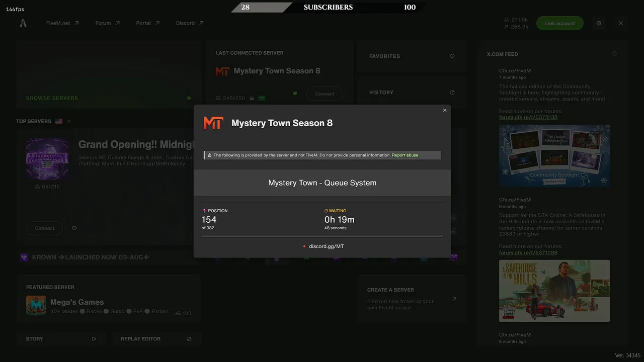Image resolution: width=644 pixels, height=362 pixels.
Task: Click the Mega's Games server icon
Action: coord(36,306)
